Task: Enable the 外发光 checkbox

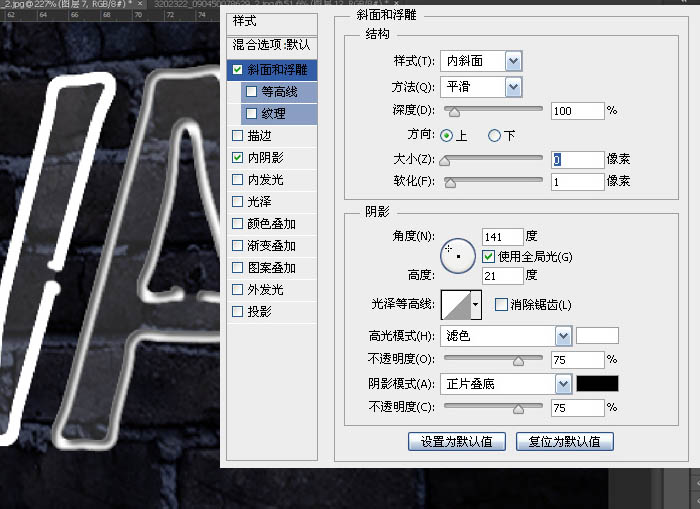Action: point(238,289)
